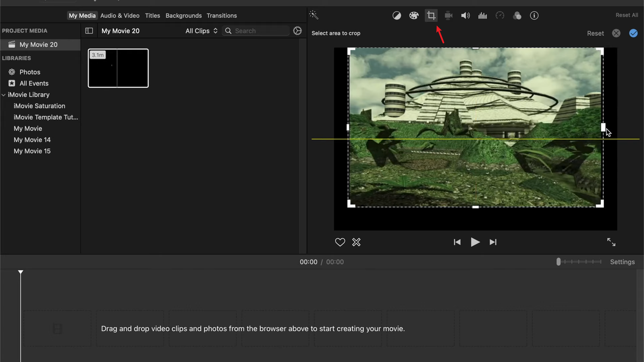Mark the clip as favorite with the heart

[x=340, y=242]
